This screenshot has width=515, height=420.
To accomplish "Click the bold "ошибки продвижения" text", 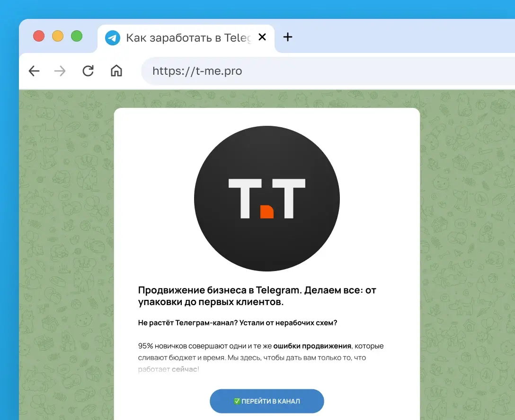I will [x=312, y=346].
